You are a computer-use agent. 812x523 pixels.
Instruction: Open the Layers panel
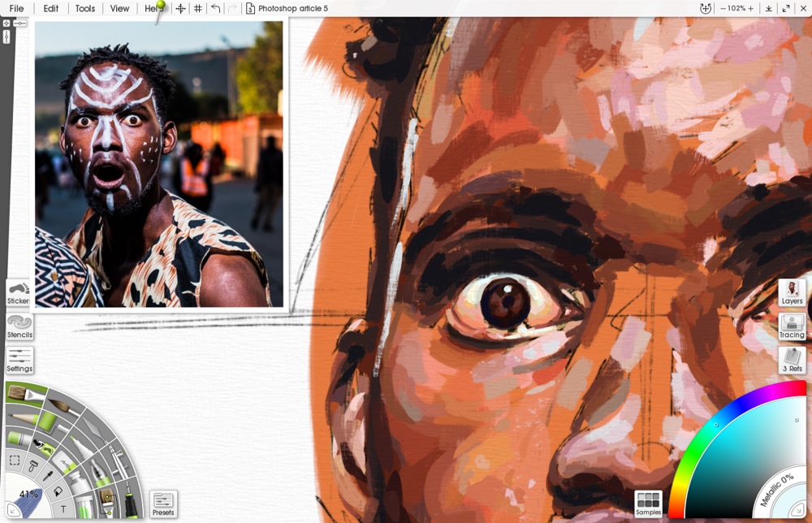[792, 293]
